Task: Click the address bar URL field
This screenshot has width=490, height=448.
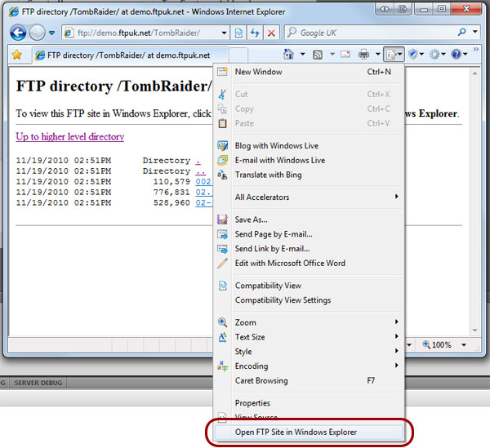Action: click(141, 33)
